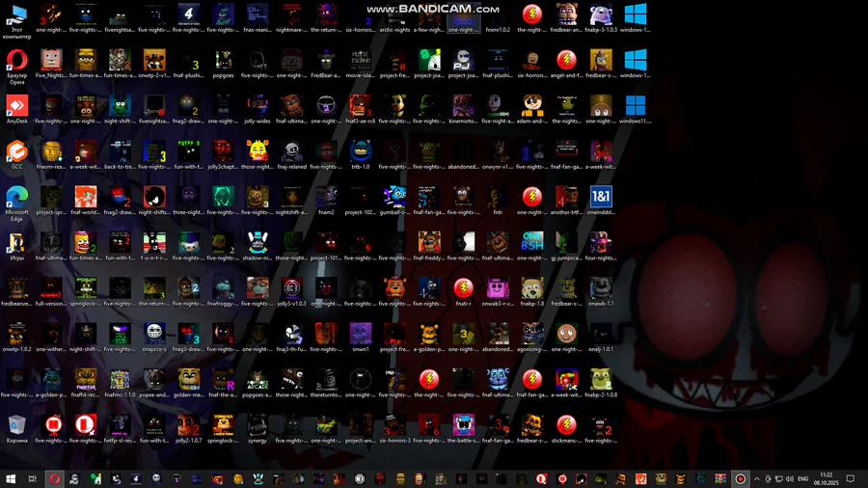Select the f-u-n-t-i desktop icon

(x=154, y=246)
